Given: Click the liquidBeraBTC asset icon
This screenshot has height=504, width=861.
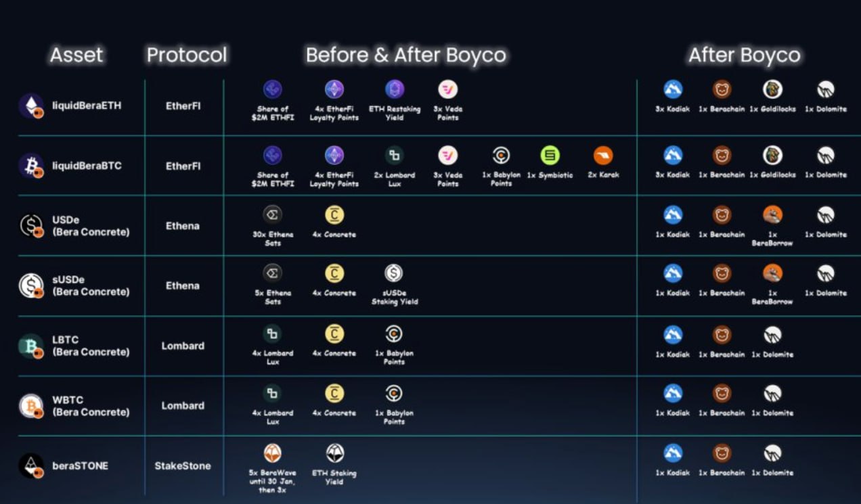Looking at the screenshot, I should (31, 166).
